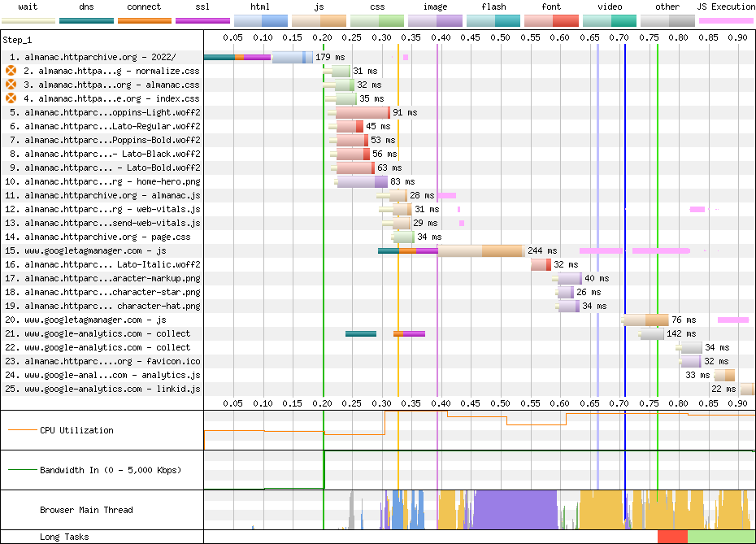Click the red Long Tasks block
The width and height of the screenshot is (756, 544).
point(672,537)
